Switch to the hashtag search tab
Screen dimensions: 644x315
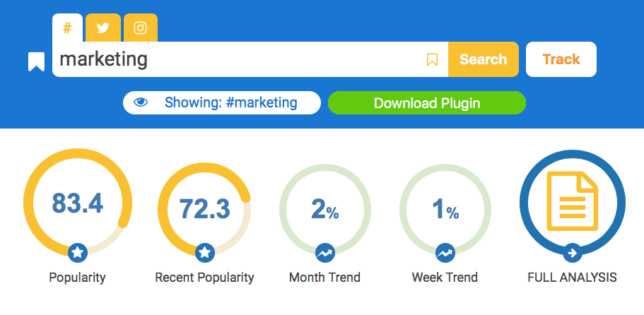pyautogui.click(x=67, y=28)
